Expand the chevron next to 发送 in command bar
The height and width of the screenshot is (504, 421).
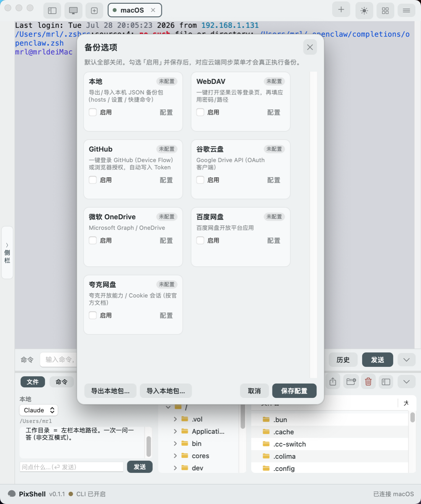click(406, 360)
